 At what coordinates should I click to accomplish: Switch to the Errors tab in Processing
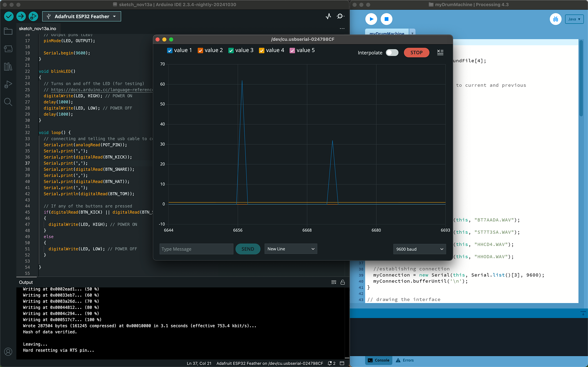tap(405, 360)
